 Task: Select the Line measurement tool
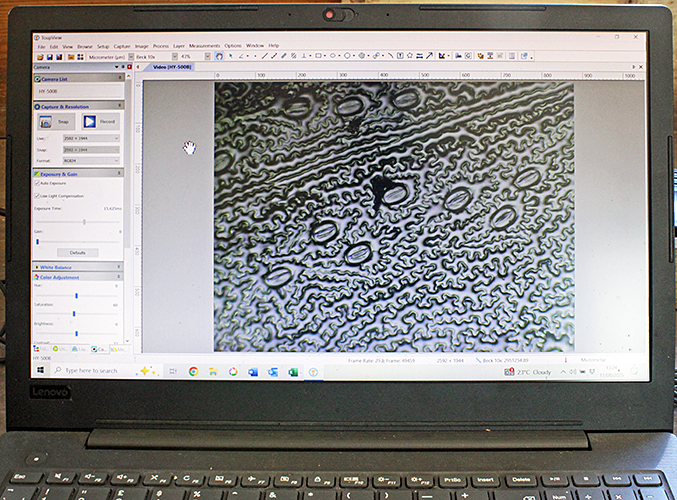[x=264, y=56]
